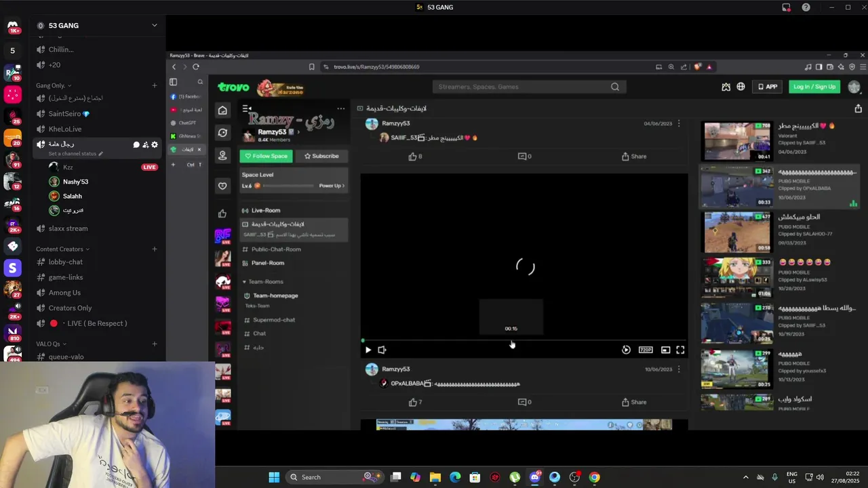The height and width of the screenshot is (488, 868).
Task: Open the queue-valo text channel
Action: coord(66,357)
